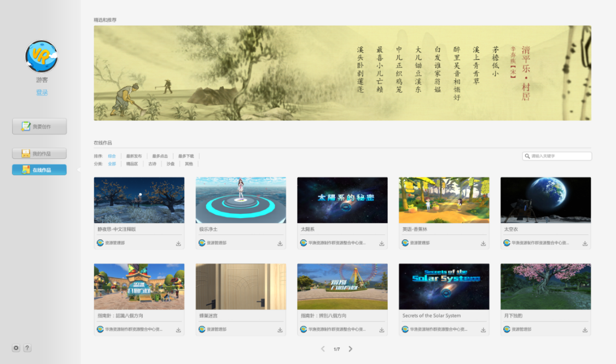This screenshot has height=364, width=616.
Task: Open the 太陽系的秘密 thumbnail
Action: 342,200
